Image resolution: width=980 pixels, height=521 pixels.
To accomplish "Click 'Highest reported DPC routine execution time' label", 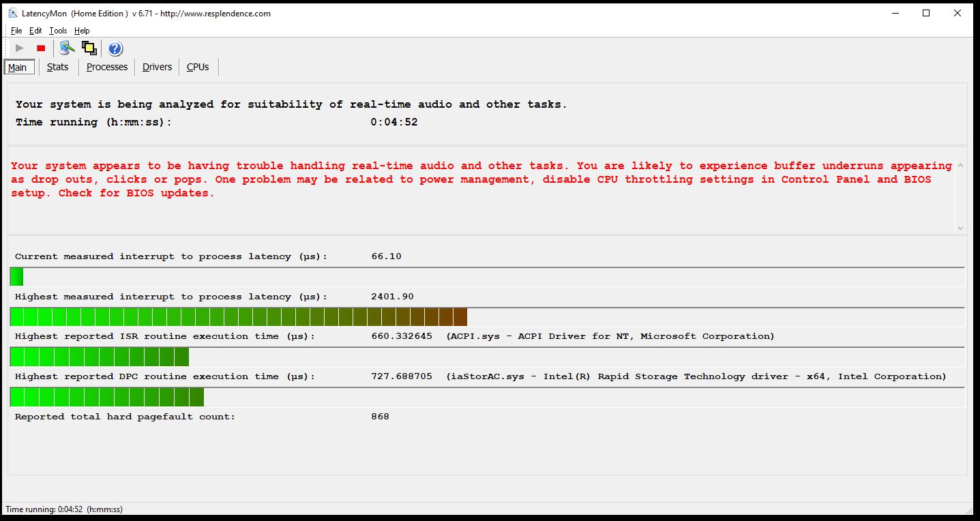I will click(x=165, y=376).
